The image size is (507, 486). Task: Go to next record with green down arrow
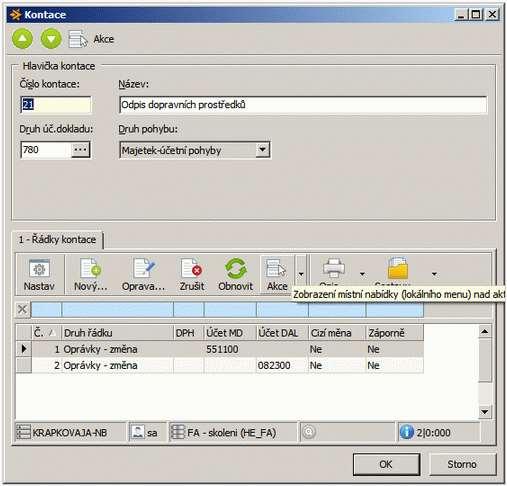(x=51, y=39)
